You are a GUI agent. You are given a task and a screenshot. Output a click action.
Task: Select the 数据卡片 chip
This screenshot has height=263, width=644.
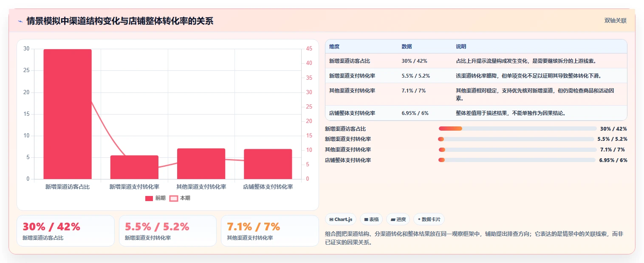pyautogui.click(x=429, y=219)
